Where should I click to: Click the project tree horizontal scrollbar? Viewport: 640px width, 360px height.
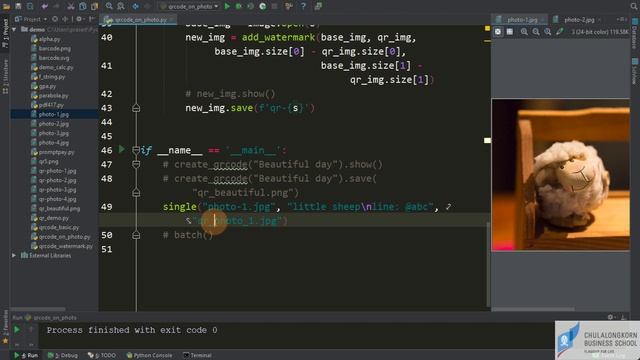point(38,309)
